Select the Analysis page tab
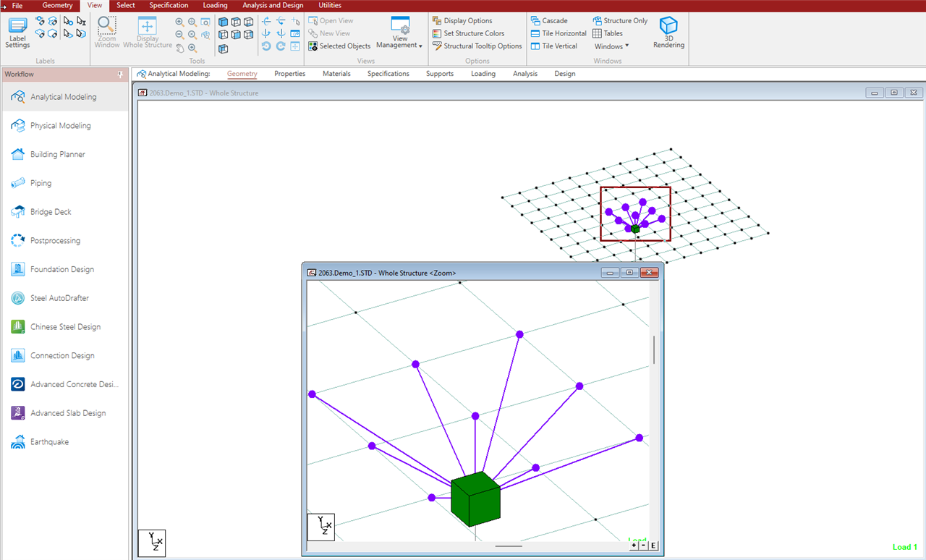Viewport: 926px width, 560px height. pyautogui.click(x=525, y=74)
